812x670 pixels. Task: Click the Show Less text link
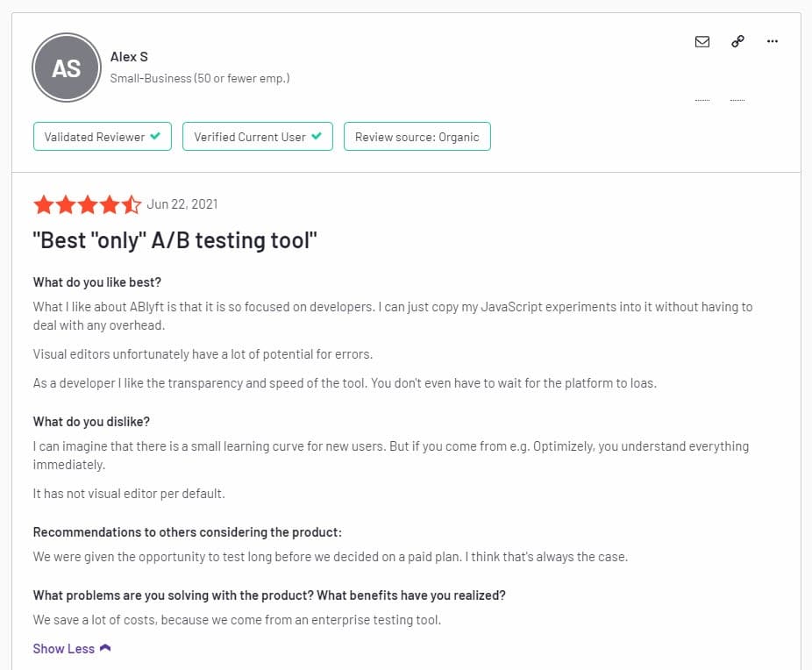[63, 649]
